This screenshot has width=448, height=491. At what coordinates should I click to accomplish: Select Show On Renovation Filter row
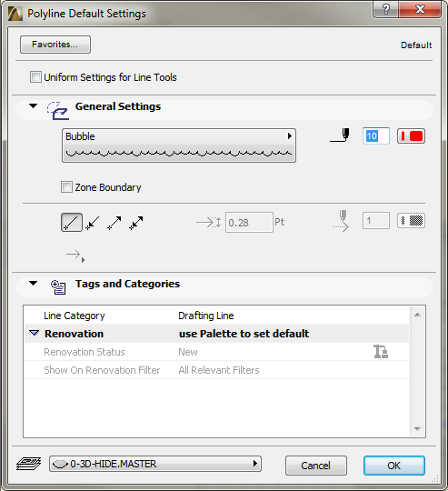pos(217,370)
